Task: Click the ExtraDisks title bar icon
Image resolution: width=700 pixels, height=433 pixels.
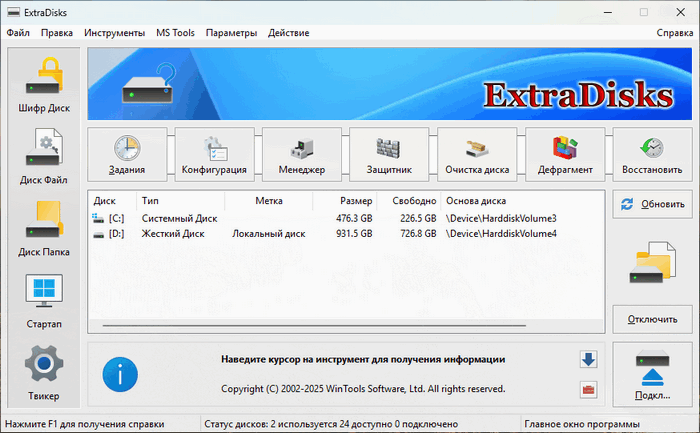Action: pyautogui.click(x=14, y=12)
